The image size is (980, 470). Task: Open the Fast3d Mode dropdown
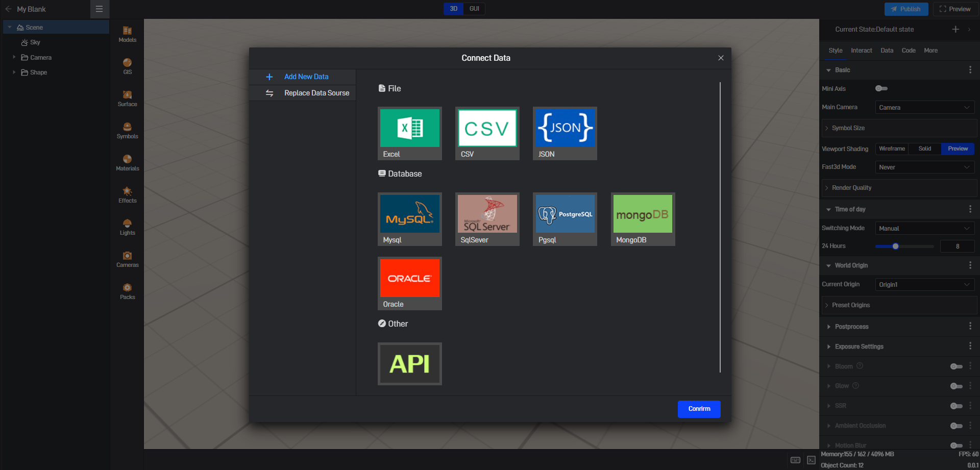(x=925, y=167)
